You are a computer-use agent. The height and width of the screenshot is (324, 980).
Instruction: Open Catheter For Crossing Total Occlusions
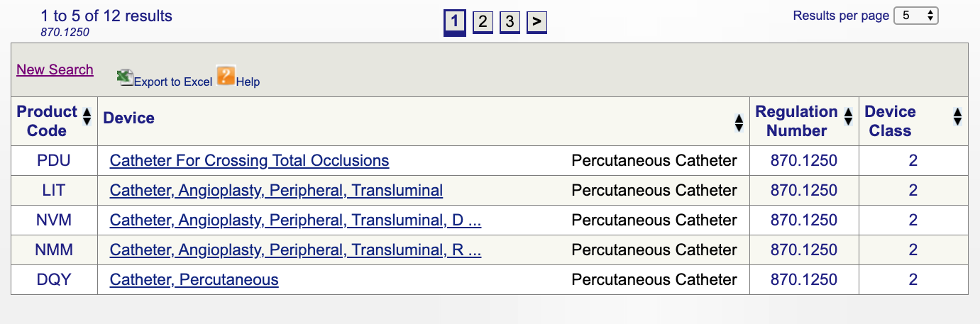(249, 161)
